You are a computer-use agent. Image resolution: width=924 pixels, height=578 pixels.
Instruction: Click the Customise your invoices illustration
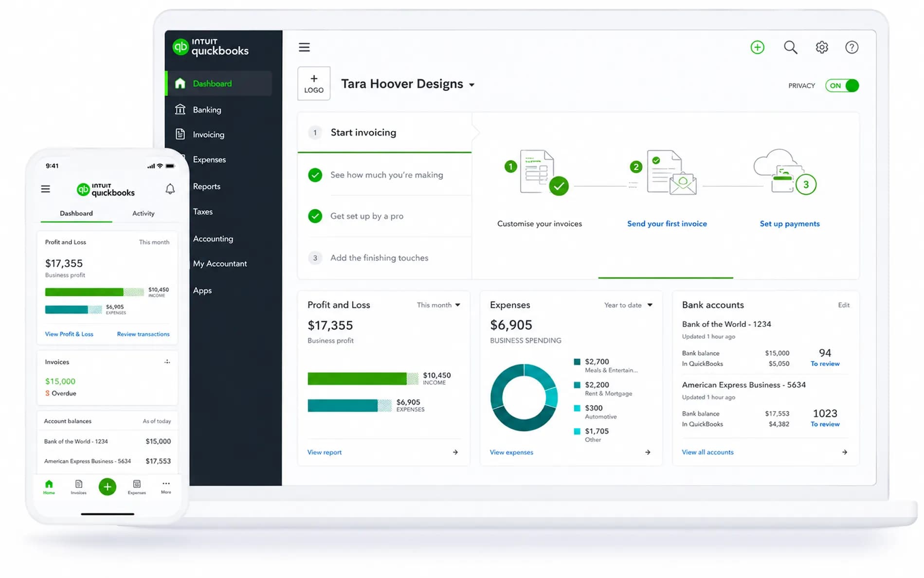coord(537,173)
